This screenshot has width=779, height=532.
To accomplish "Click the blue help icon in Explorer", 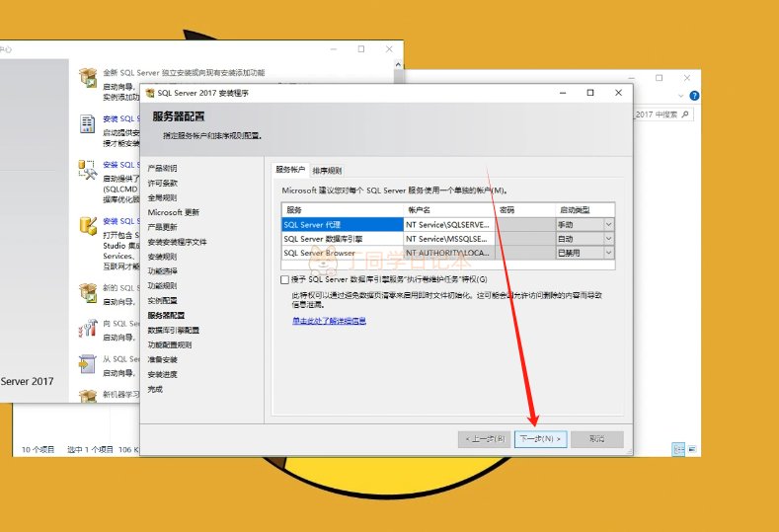I will (694, 96).
